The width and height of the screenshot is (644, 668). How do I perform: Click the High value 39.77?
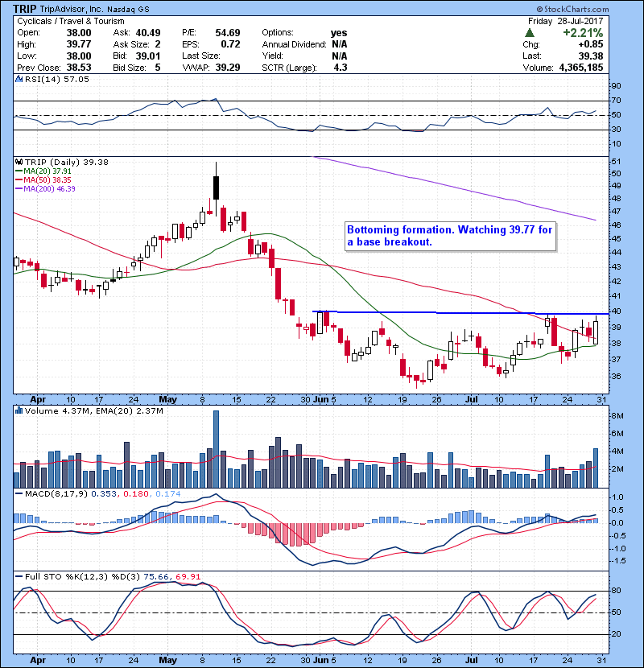click(x=79, y=44)
